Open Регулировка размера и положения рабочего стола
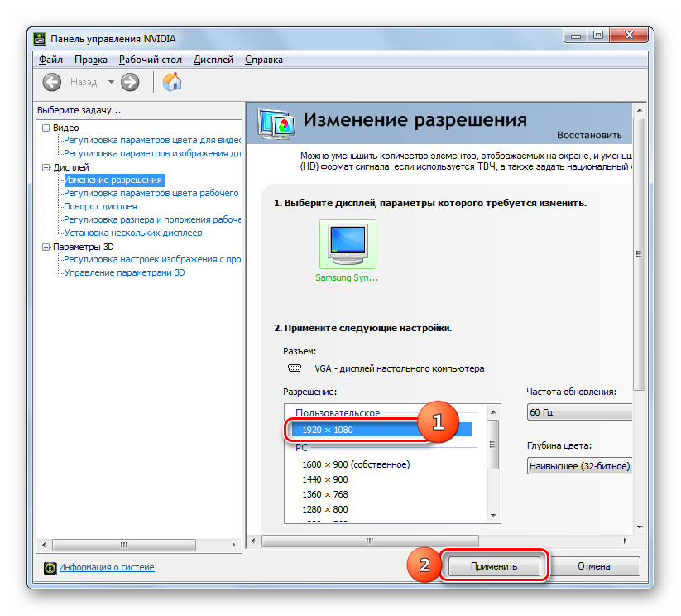The image size is (681, 616). pos(152,219)
